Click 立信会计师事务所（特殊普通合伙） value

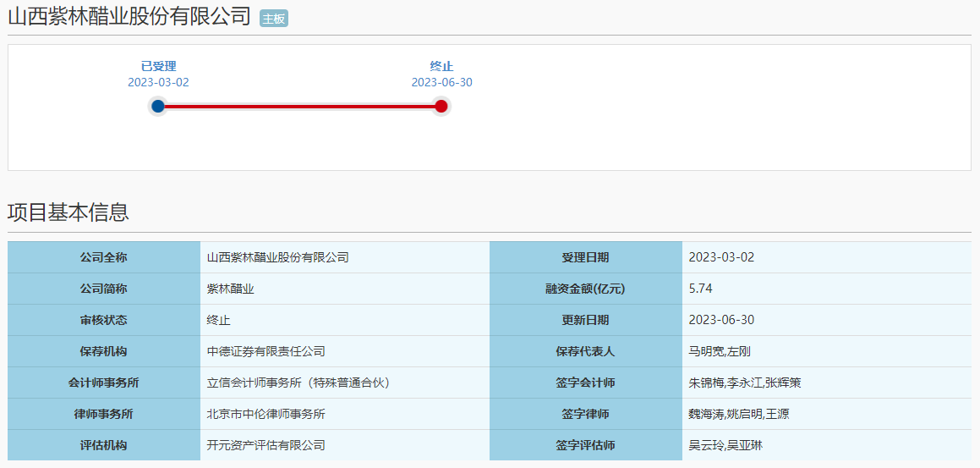301,383
